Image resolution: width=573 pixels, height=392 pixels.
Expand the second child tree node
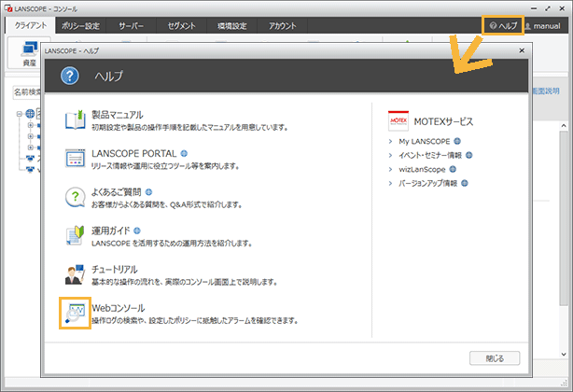click(x=31, y=136)
